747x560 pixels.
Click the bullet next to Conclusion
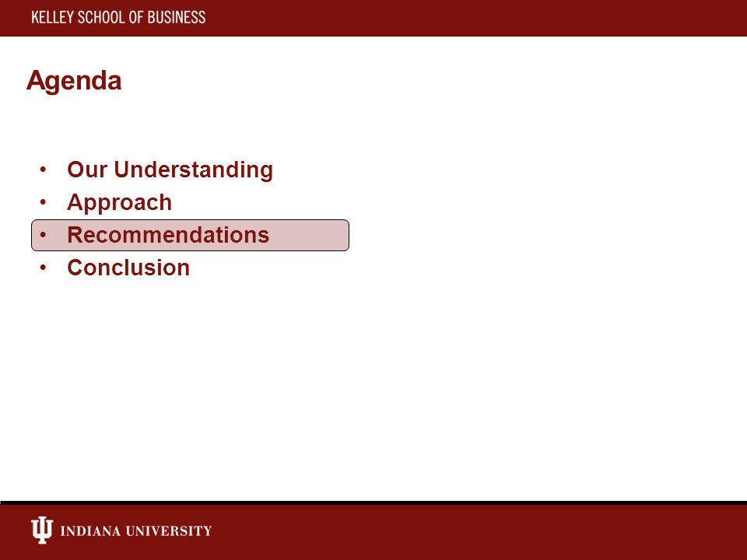pyautogui.click(x=43, y=268)
